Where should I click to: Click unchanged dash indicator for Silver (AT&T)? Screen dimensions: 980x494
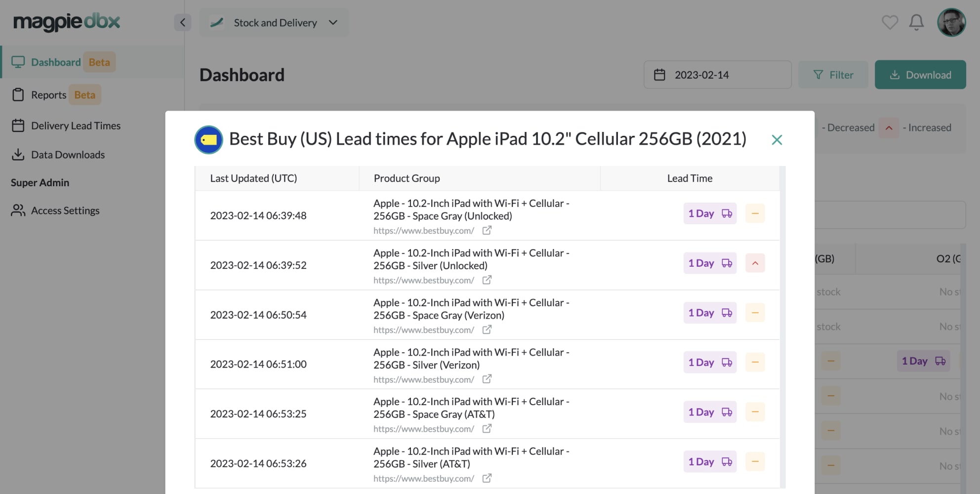755,461
